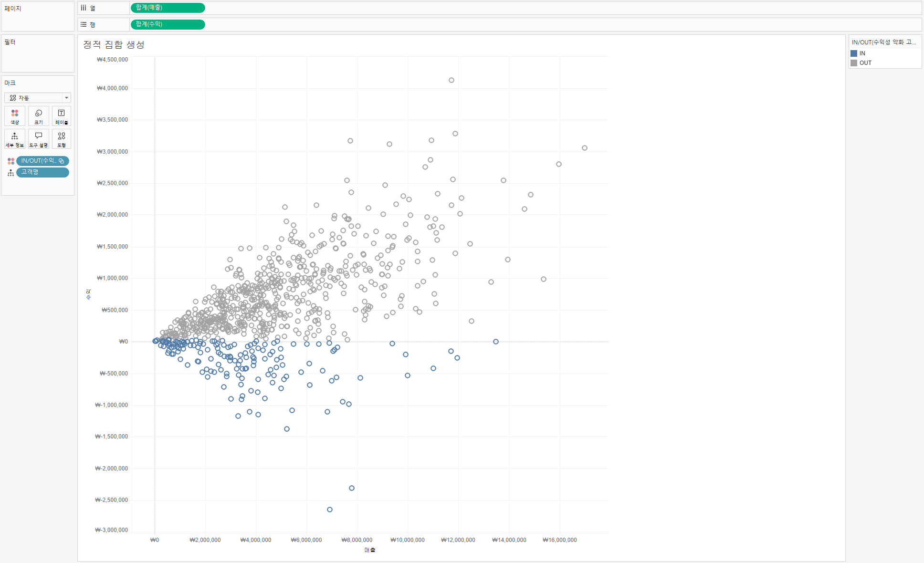Viewport: 924px width, 563px height.
Task: Click detail icon beside 고객명 pill
Action: (10, 173)
